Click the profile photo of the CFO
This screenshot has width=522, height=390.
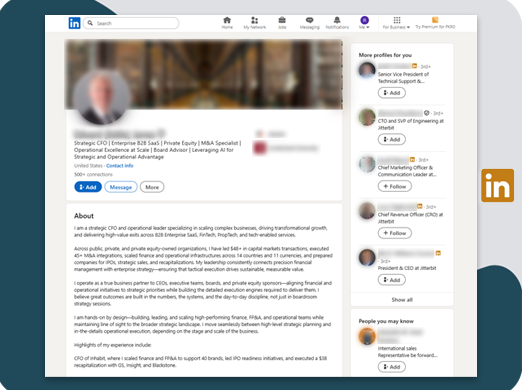(x=101, y=97)
